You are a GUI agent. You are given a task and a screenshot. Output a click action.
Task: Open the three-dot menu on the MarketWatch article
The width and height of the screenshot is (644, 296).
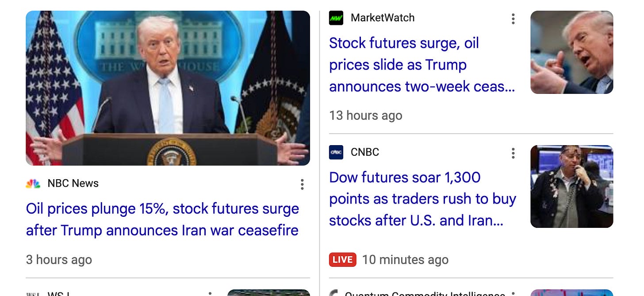pyautogui.click(x=513, y=19)
